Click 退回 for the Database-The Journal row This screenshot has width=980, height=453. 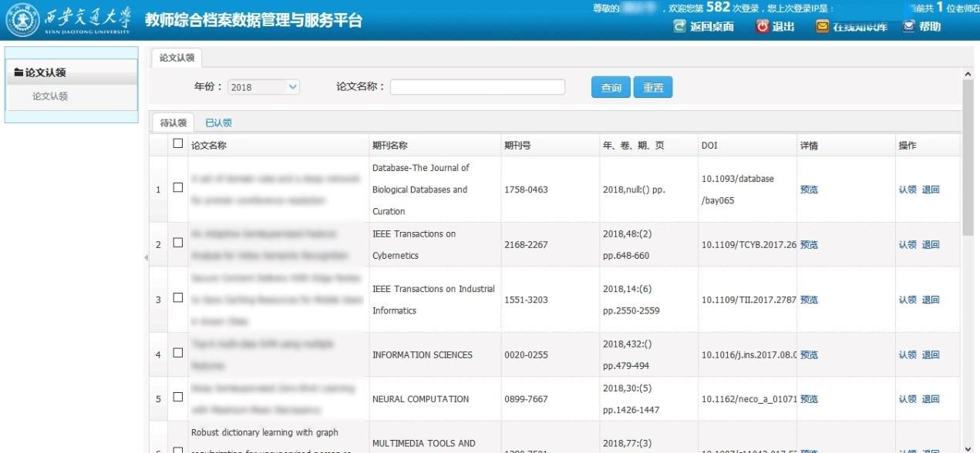931,190
